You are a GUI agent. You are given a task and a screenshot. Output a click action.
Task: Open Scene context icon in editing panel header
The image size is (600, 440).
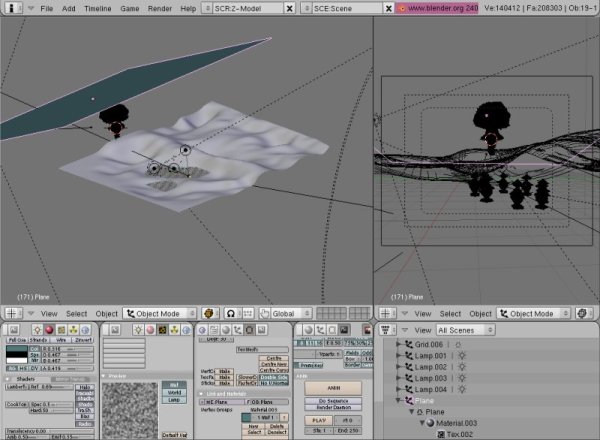pyautogui.click(x=261, y=329)
